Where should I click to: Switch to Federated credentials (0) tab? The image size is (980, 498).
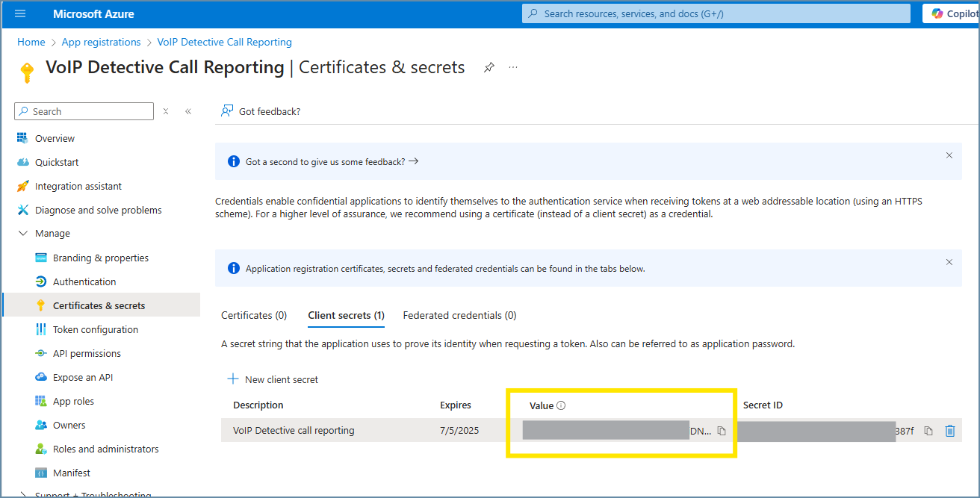(x=459, y=315)
